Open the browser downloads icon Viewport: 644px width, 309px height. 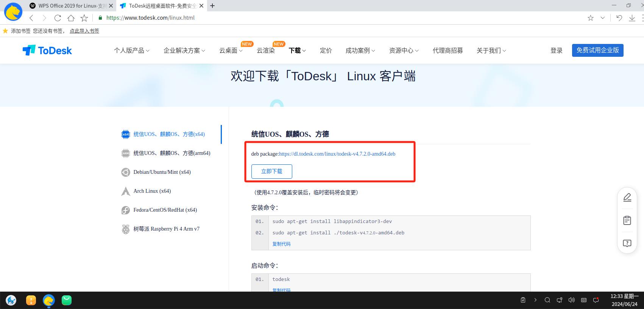point(632,18)
